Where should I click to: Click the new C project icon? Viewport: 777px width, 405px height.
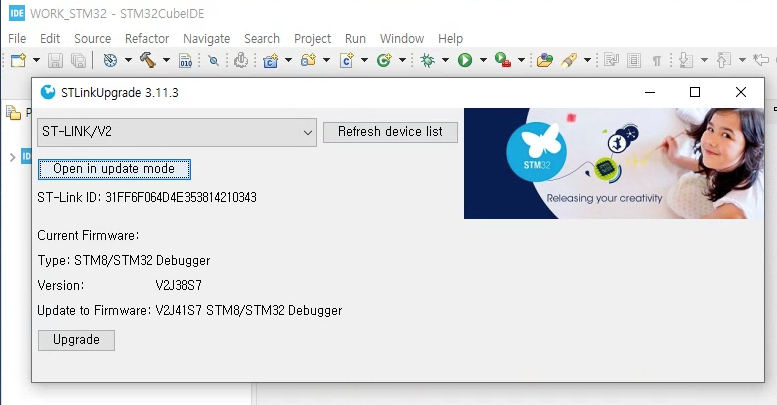(271, 60)
